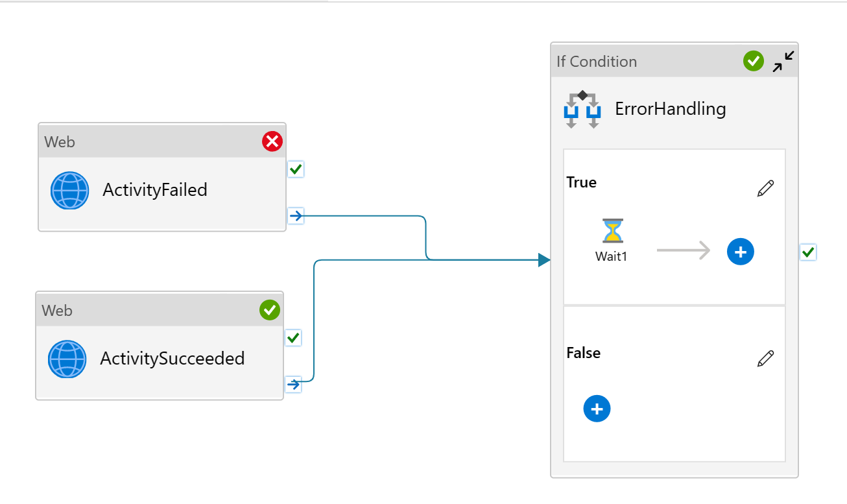The width and height of the screenshot is (847, 504).
Task: Collapse the ErrorHandling If Condition card
Action: [x=783, y=60]
